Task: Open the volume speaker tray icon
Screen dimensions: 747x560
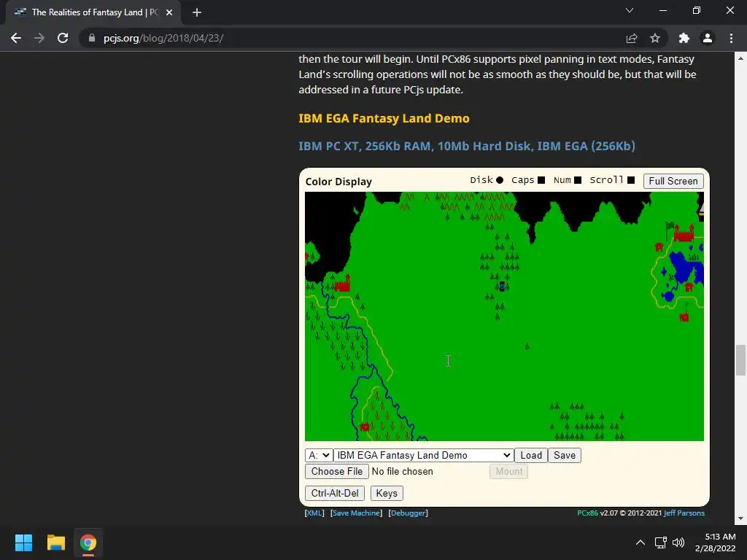Action: tap(678, 542)
